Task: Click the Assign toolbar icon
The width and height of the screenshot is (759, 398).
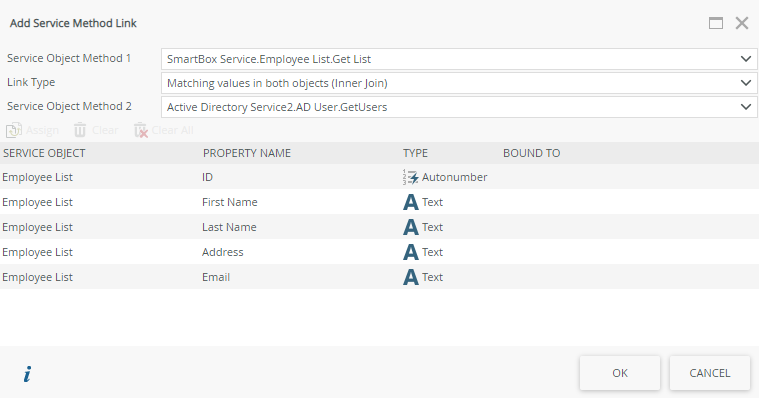Action: [x=14, y=130]
